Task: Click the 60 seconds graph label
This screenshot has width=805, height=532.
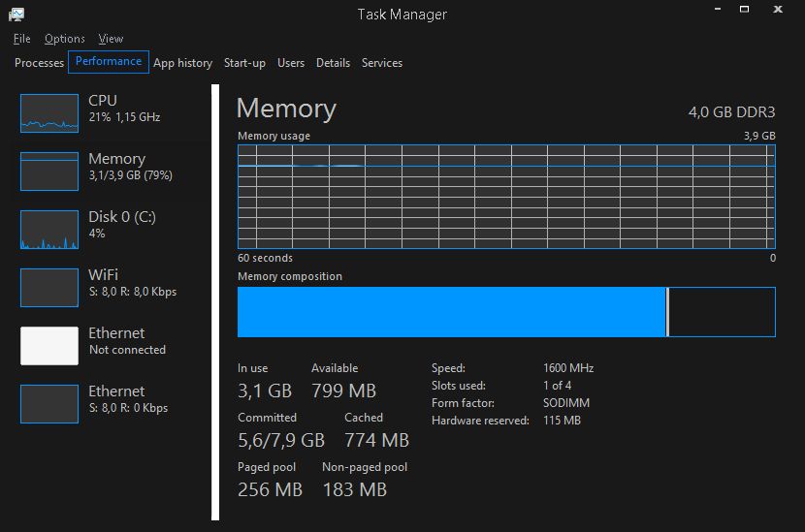Action: [x=265, y=258]
